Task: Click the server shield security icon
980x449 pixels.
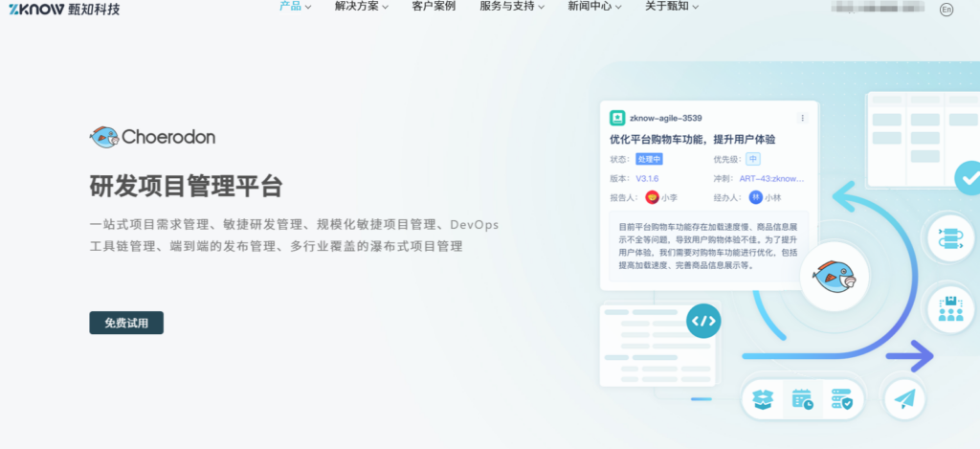Action: click(x=841, y=398)
